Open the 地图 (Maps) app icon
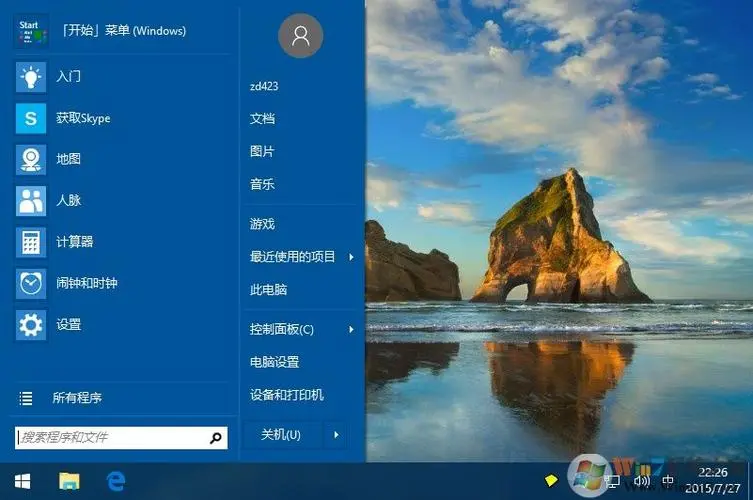 tap(31, 160)
